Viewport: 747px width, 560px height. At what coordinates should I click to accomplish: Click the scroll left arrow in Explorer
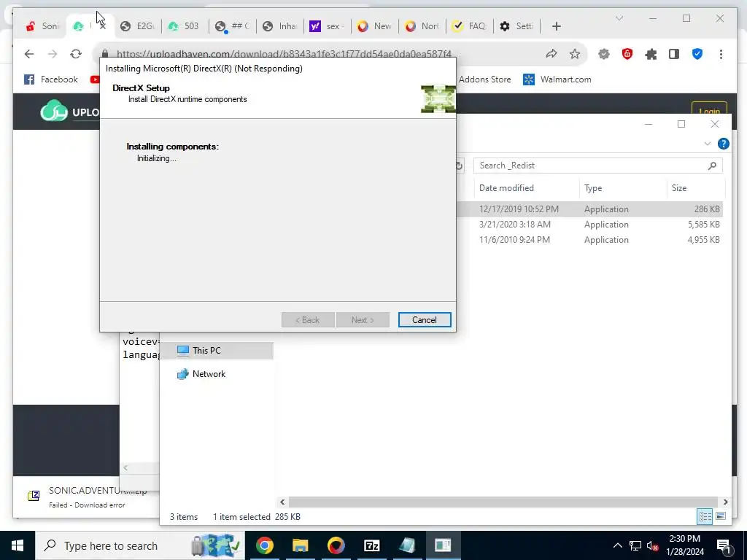click(x=282, y=502)
